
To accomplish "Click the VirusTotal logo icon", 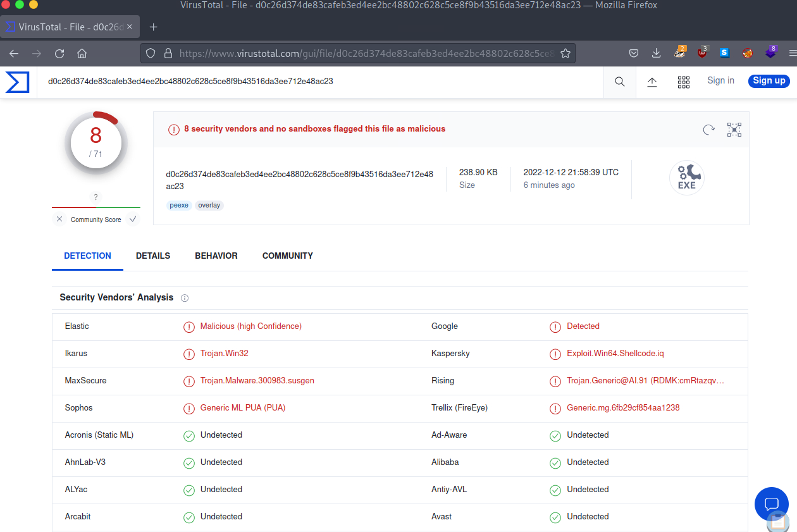I will click(x=18, y=82).
